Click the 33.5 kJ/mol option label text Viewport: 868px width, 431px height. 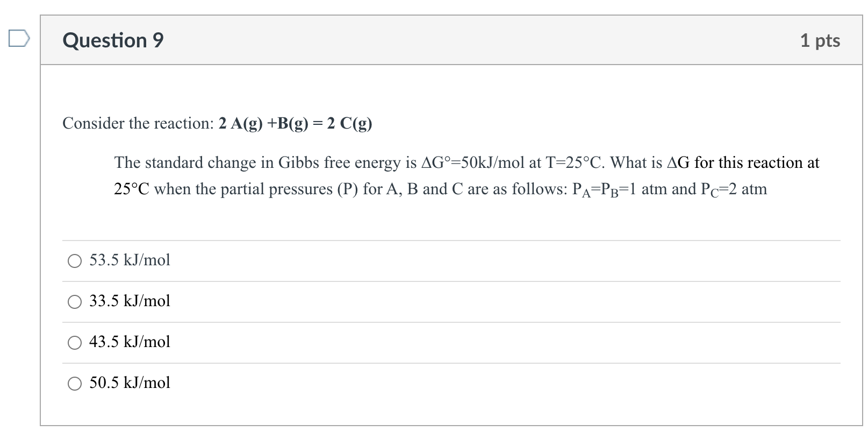click(x=130, y=301)
